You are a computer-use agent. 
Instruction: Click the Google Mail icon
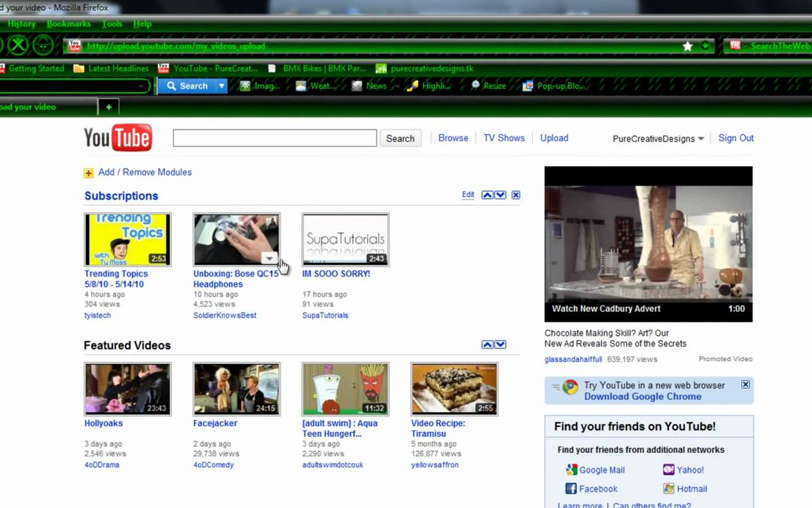click(x=571, y=470)
